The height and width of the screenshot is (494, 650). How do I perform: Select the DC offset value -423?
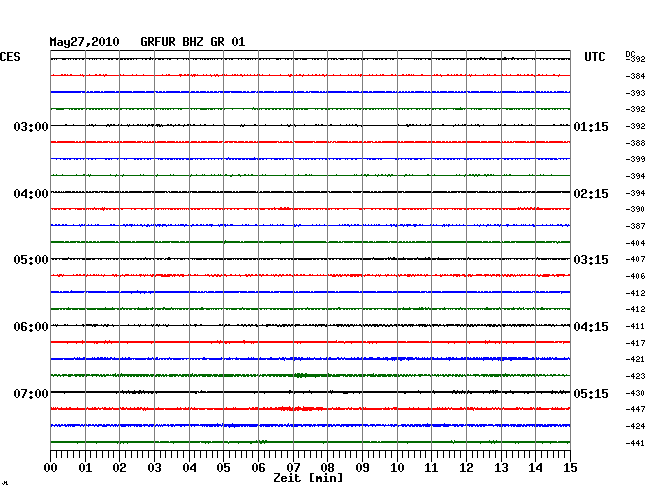click(x=635, y=376)
